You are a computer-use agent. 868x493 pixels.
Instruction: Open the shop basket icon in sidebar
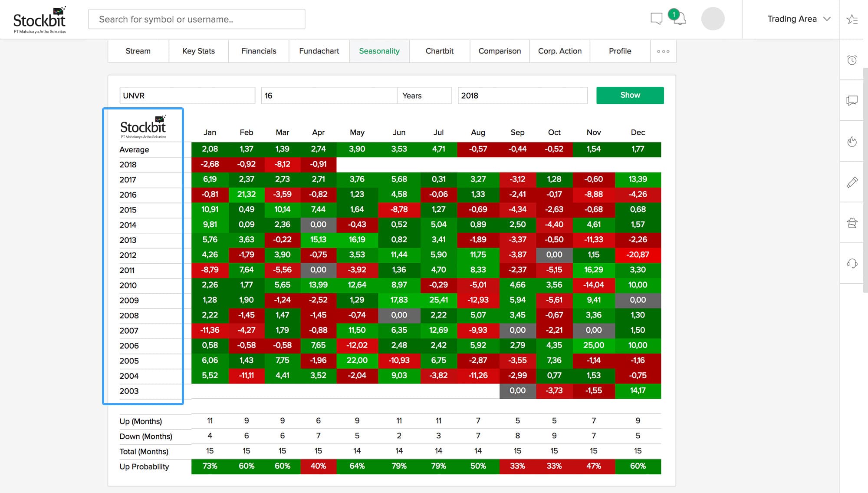tap(852, 223)
